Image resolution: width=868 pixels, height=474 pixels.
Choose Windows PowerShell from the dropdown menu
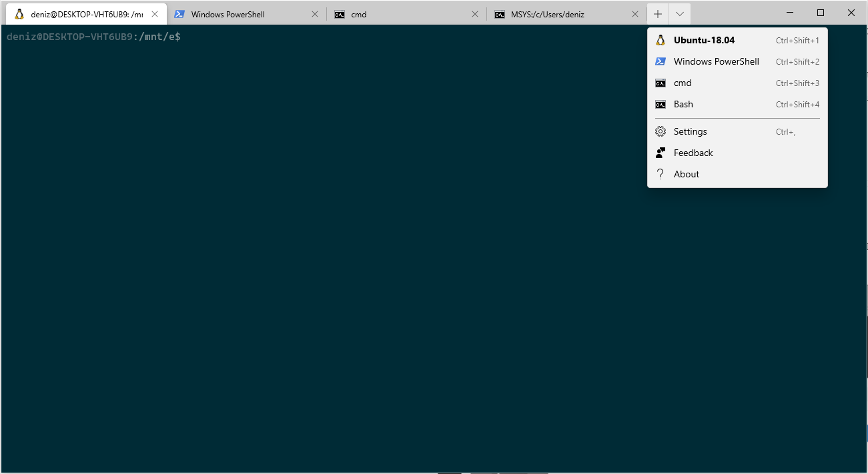[737, 61]
